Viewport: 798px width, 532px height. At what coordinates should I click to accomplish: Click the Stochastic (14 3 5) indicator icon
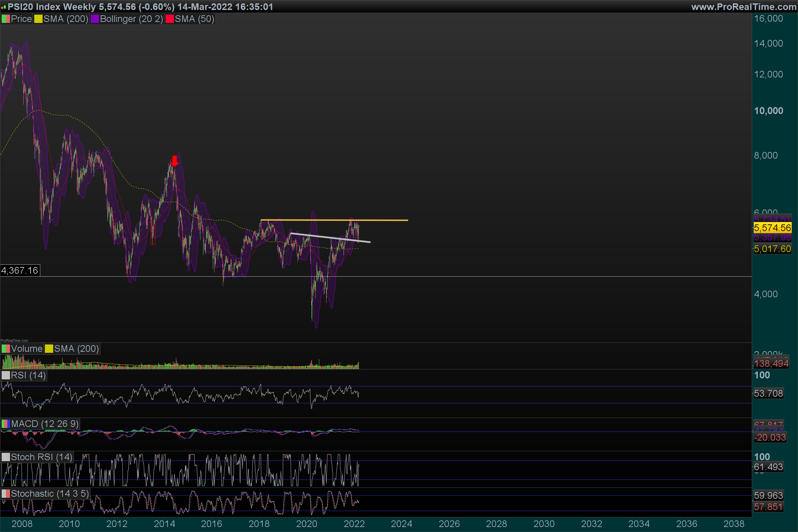click(x=5, y=494)
